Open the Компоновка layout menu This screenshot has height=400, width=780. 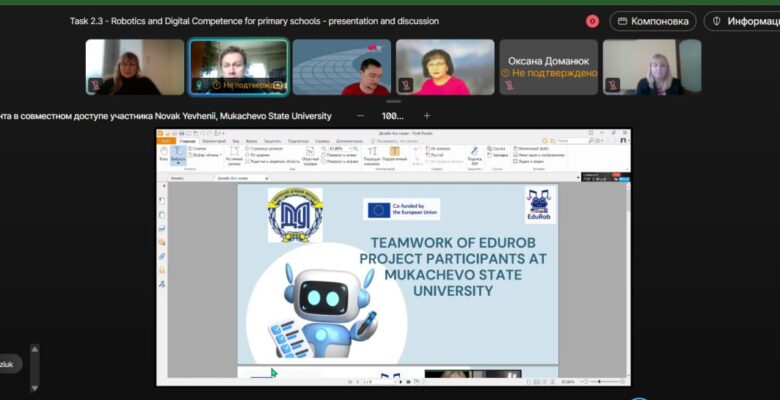[653, 21]
